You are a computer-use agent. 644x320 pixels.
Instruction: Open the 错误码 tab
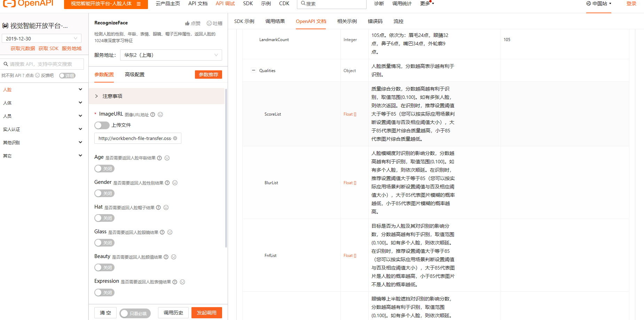click(375, 21)
